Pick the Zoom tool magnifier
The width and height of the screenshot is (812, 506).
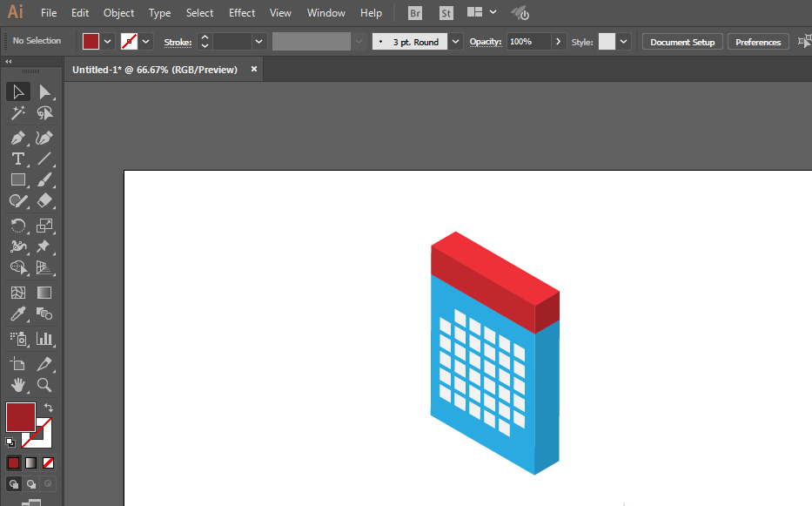point(44,385)
